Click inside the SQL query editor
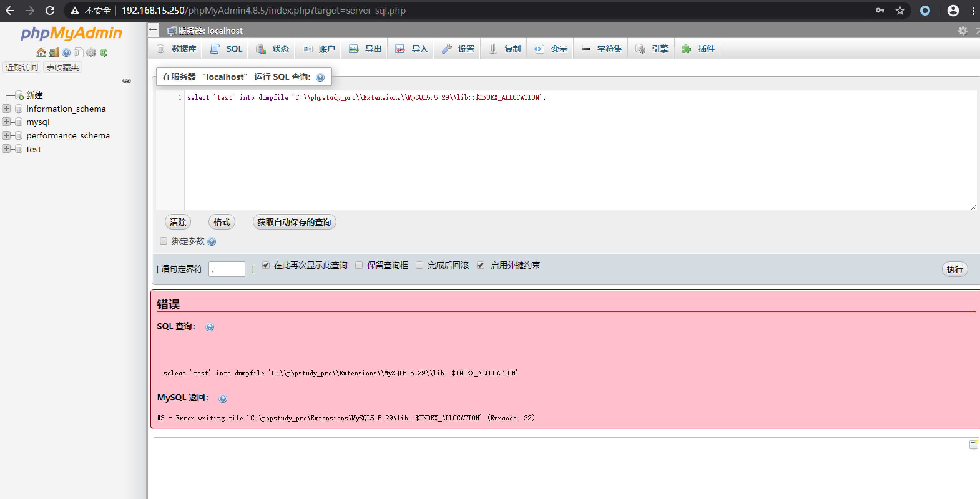Image resolution: width=980 pixels, height=499 pixels. tap(580, 151)
